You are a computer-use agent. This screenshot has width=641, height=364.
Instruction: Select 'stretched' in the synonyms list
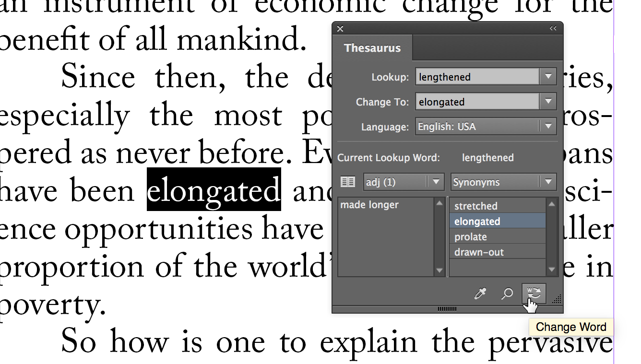pos(475,206)
